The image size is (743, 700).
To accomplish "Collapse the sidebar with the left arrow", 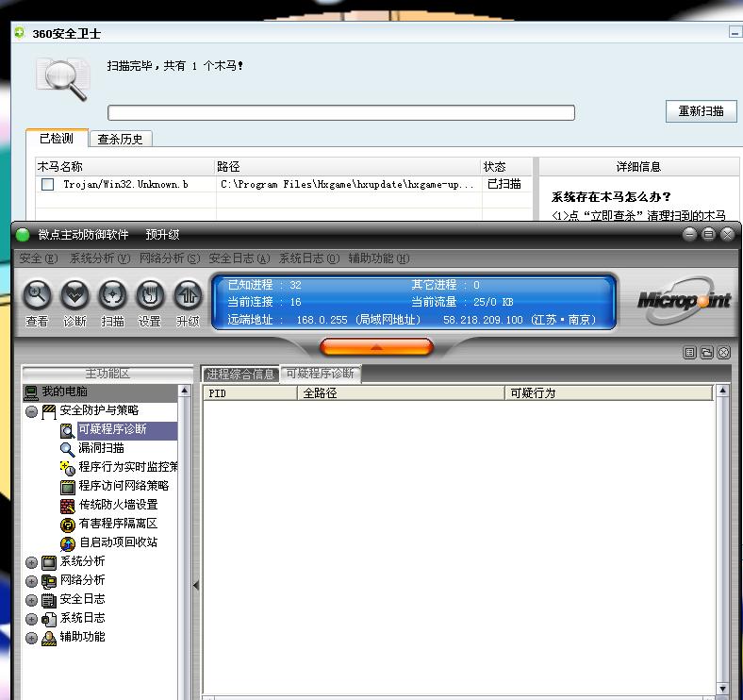I will point(196,586).
